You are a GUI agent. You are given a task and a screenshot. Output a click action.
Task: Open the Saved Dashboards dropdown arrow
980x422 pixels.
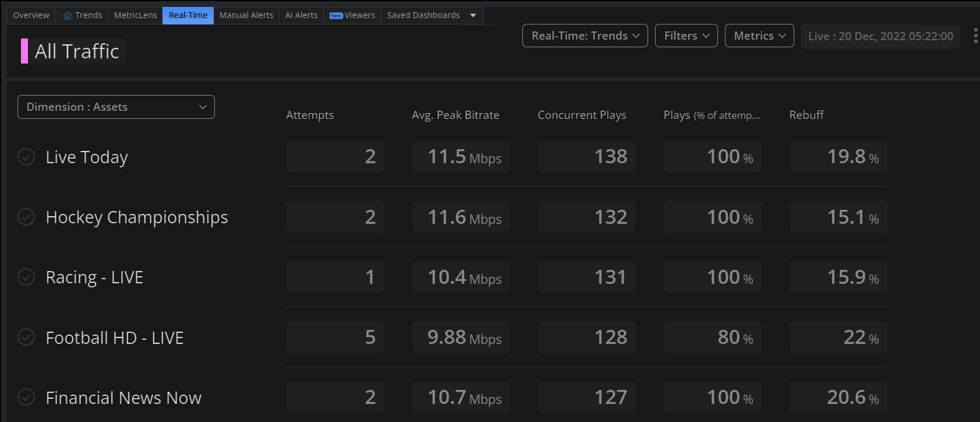click(x=473, y=16)
